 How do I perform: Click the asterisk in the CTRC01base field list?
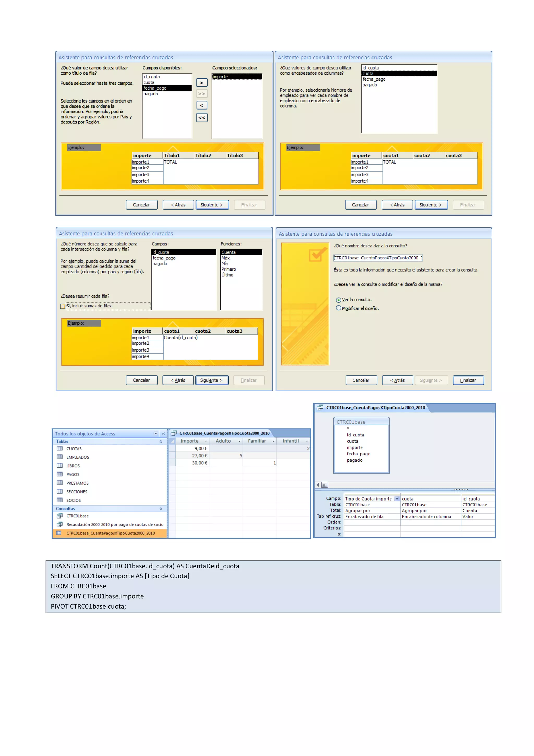348,428
